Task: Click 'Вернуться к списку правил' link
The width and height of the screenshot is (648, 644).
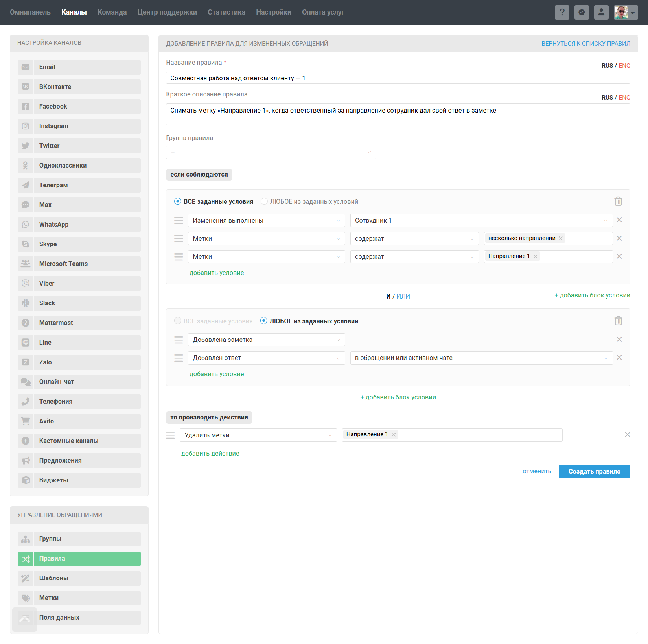Action: (585, 44)
